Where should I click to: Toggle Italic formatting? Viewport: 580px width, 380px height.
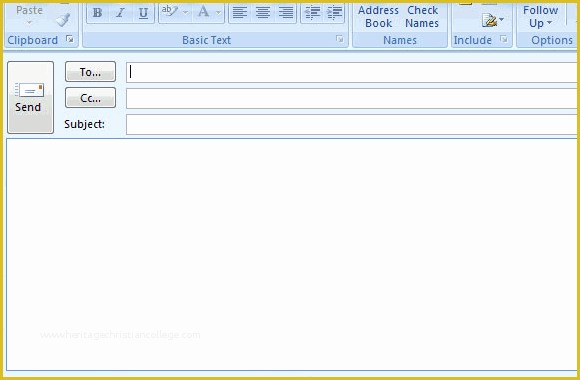pos(120,13)
